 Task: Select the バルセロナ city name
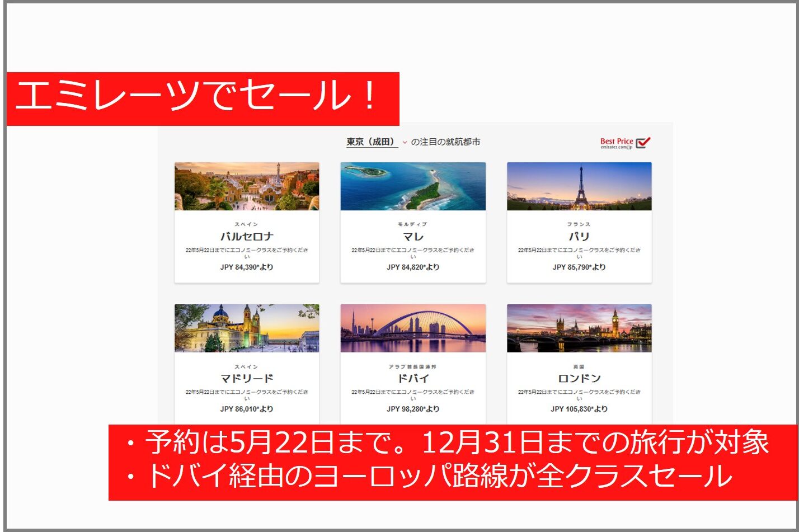247,237
